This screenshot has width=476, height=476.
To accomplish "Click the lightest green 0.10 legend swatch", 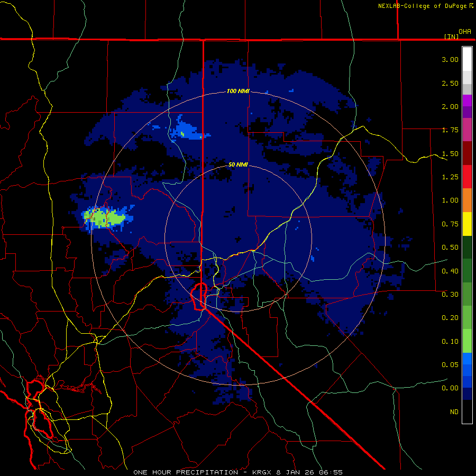I will [x=467, y=341].
